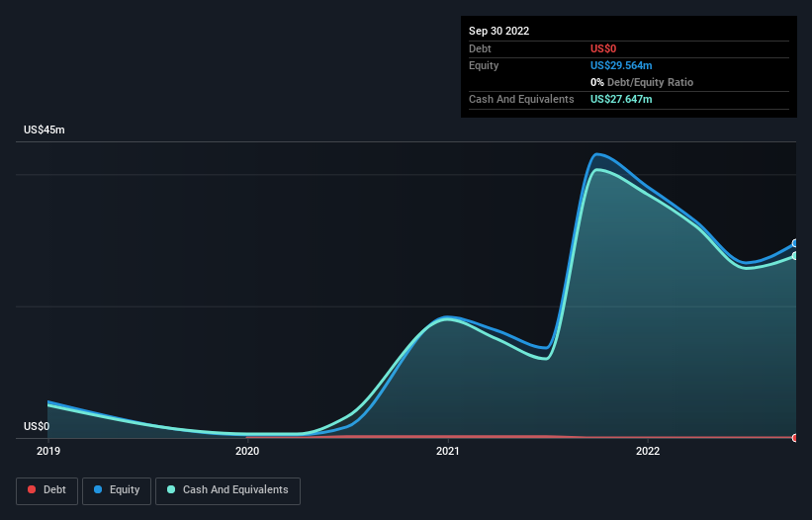This screenshot has height=520, width=812.
Task: Click the blue Equity legend dot
Action: point(98,489)
